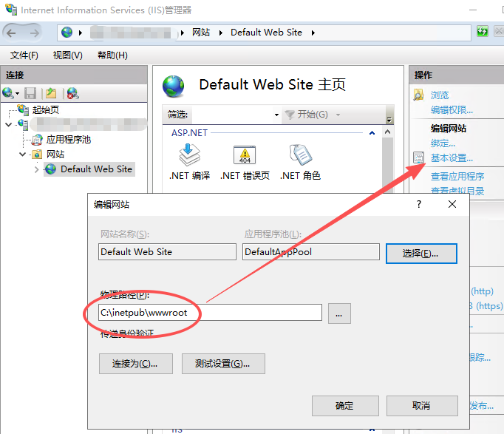Image resolution: width=504 pixels, height=434 pixels.
Task: Open the 帮助(H) menu
Action: 112,55
